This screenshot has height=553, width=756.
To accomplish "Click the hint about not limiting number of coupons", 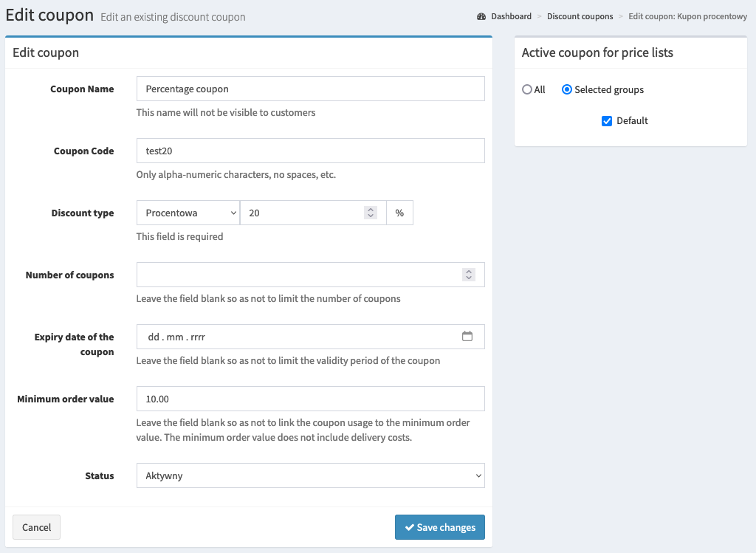I will click(x=268, y=298).
